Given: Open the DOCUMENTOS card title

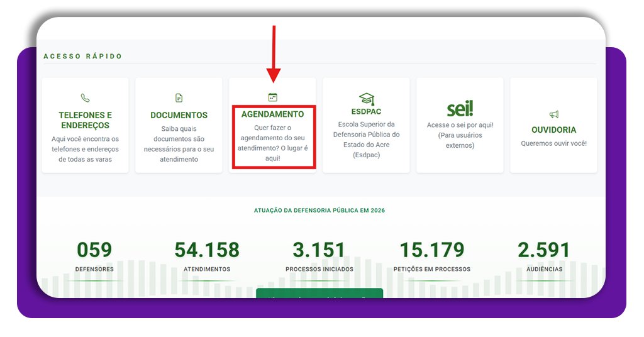Looking at the screenshot, I should point(179,116).
